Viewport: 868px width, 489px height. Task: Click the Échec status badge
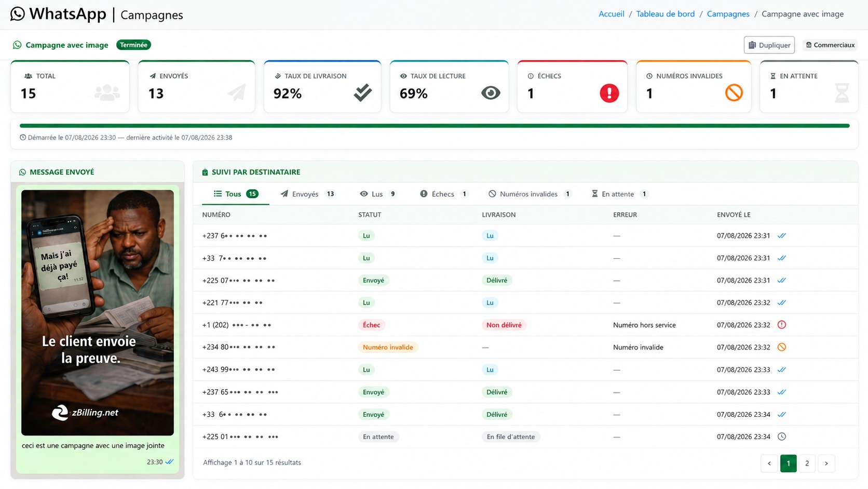[x=371, y=325]
